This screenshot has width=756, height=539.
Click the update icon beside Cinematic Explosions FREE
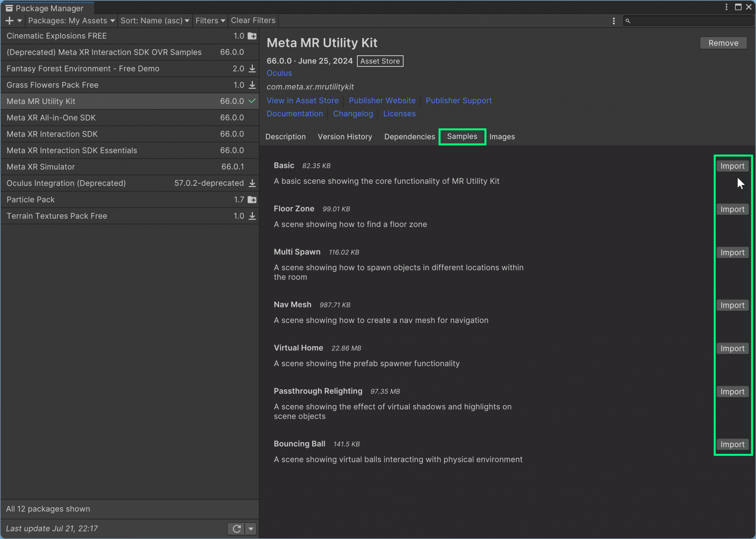[253, 36]
